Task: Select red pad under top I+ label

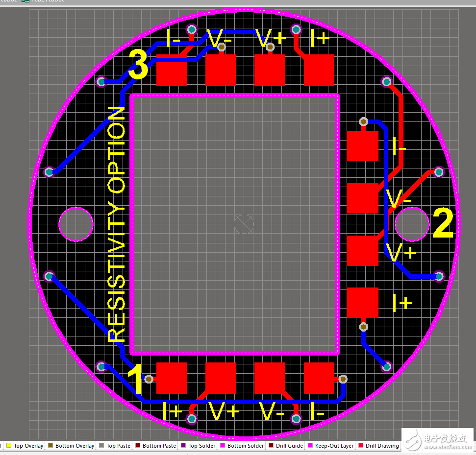Action: click(319, 70)
